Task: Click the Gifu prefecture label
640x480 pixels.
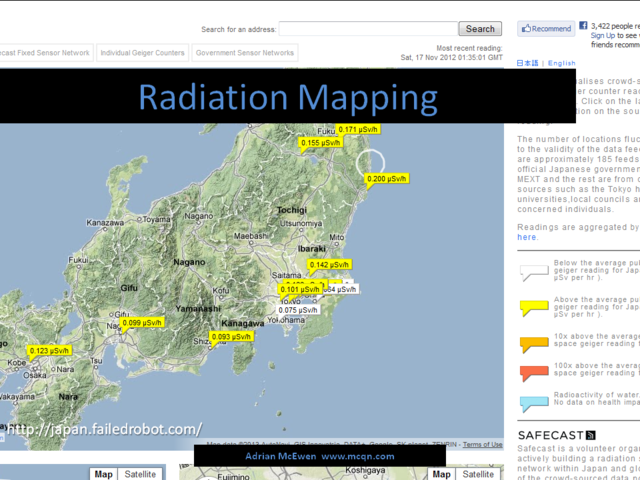Action: 129,288
